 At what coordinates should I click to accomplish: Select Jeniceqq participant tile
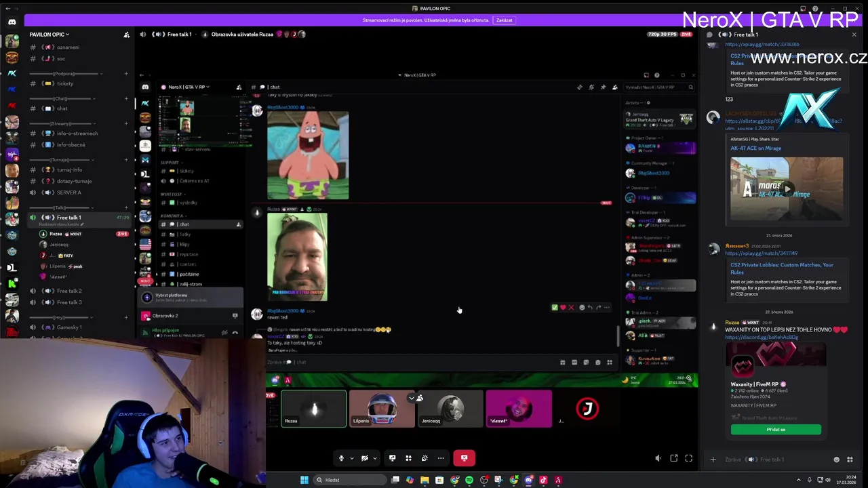450,409
